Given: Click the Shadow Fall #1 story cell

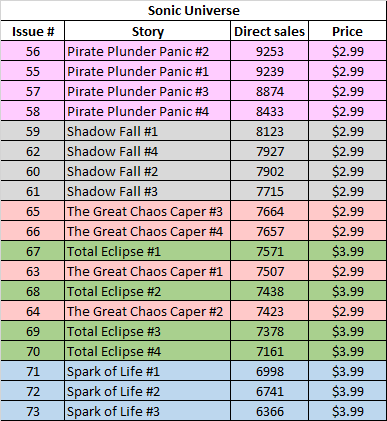Looking at the screenshot, I should click(x=147, y=131).
